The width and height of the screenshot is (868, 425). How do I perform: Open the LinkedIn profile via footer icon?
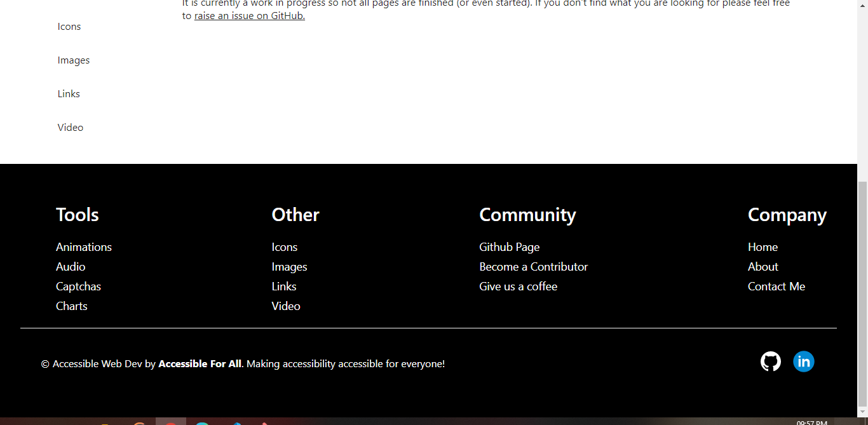(x=804, y=361)
